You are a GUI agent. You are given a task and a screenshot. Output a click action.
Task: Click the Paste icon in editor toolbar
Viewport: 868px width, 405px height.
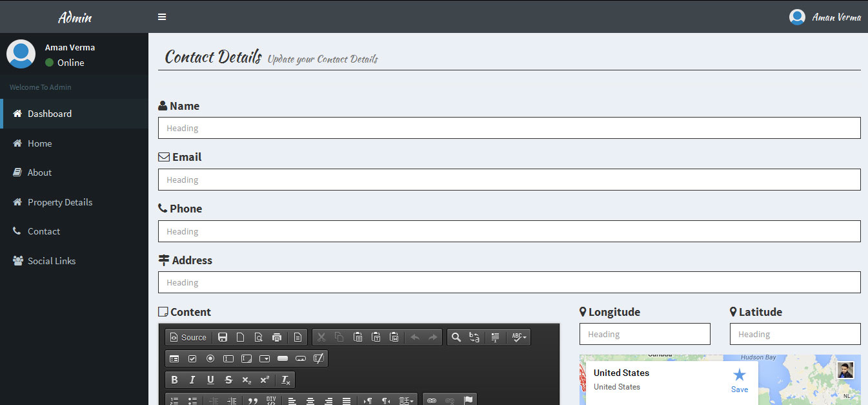(358, 337)
